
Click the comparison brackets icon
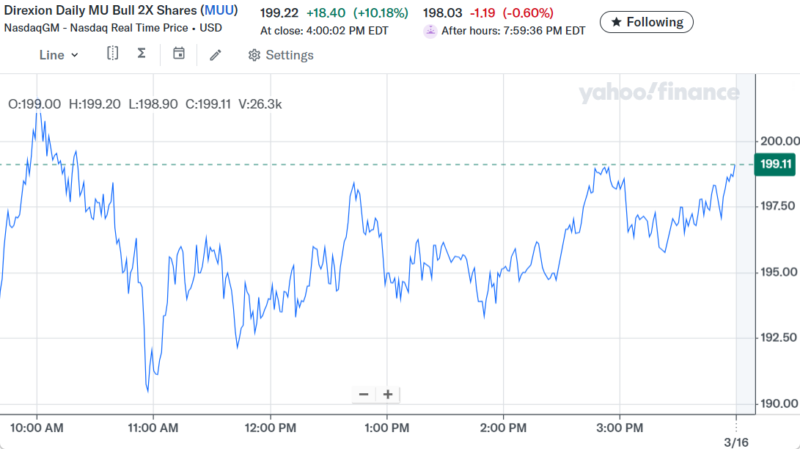(113, 54)
